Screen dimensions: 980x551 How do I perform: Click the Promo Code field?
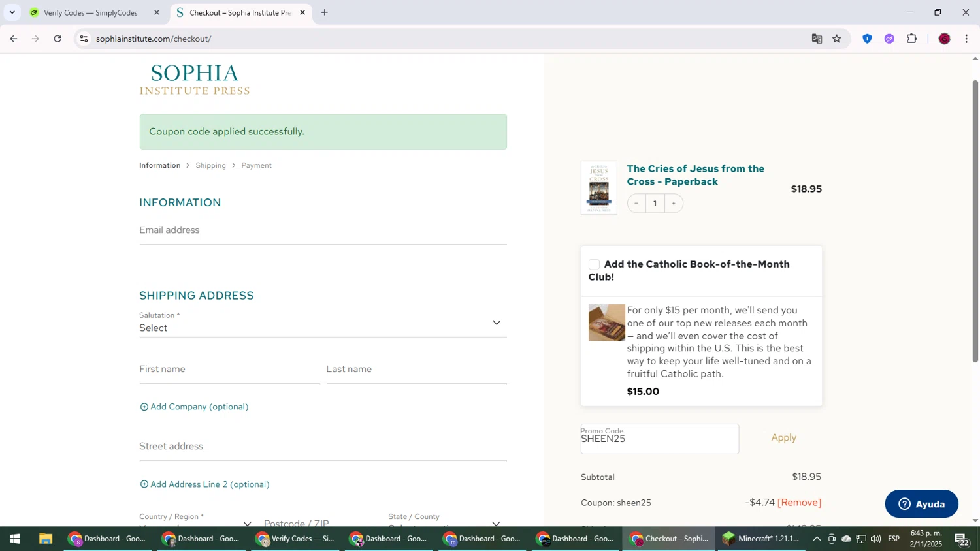tap(659, 439)
